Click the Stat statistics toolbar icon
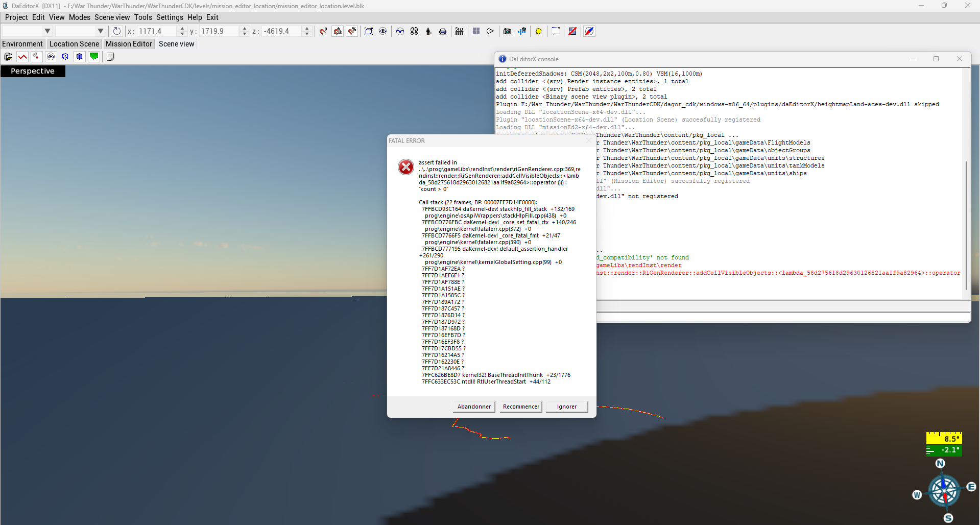The image size is (980, 525). [459, 31]
